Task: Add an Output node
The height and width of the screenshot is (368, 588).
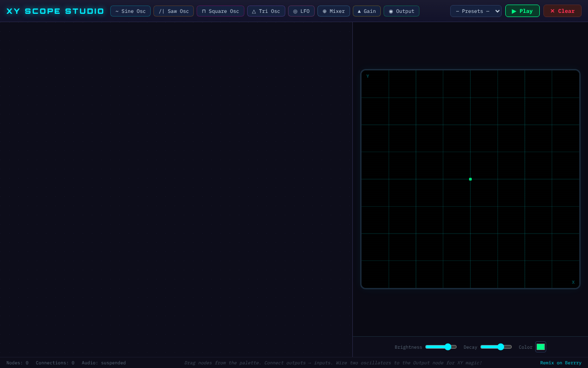Action: (x=401, y=11)
